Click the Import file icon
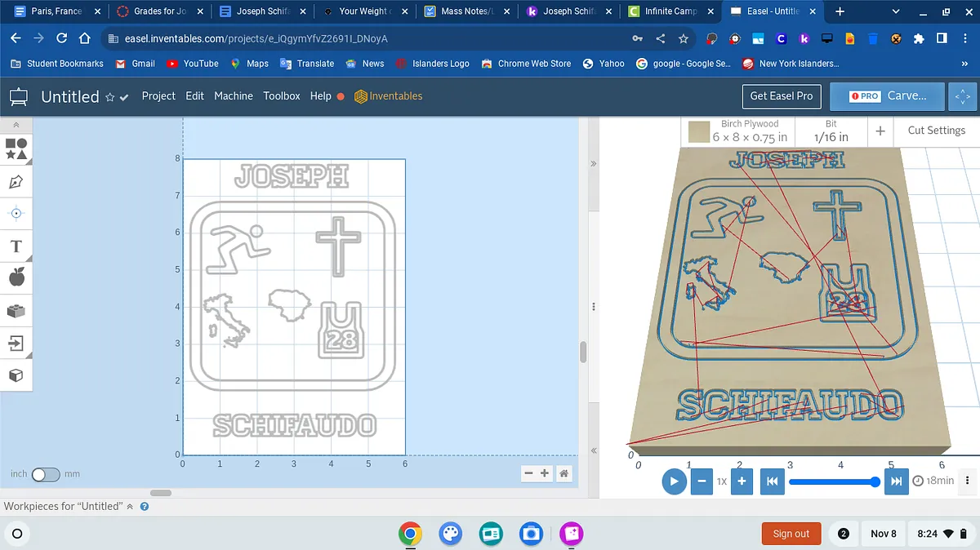 tap(16, 343)
